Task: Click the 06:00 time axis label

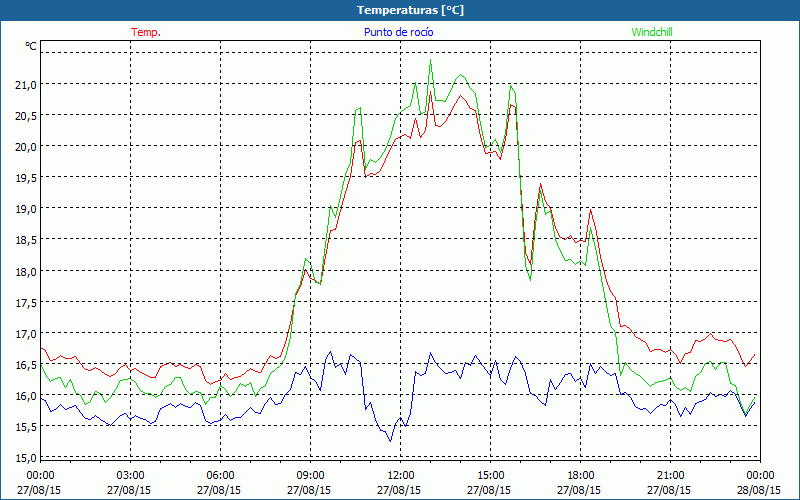Action: [x=220, y=476]
